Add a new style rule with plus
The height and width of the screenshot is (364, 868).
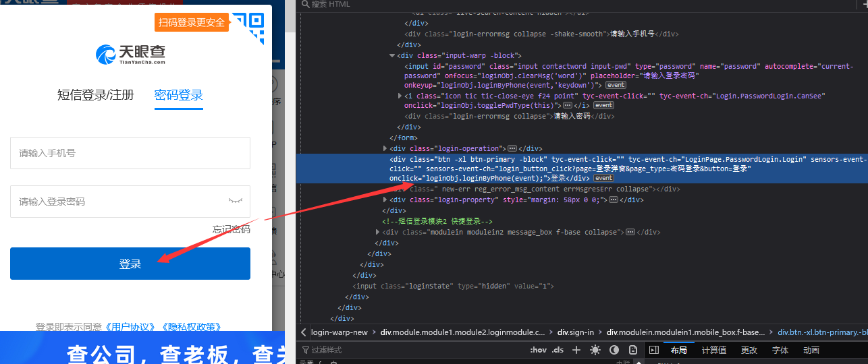click(576, 351)
